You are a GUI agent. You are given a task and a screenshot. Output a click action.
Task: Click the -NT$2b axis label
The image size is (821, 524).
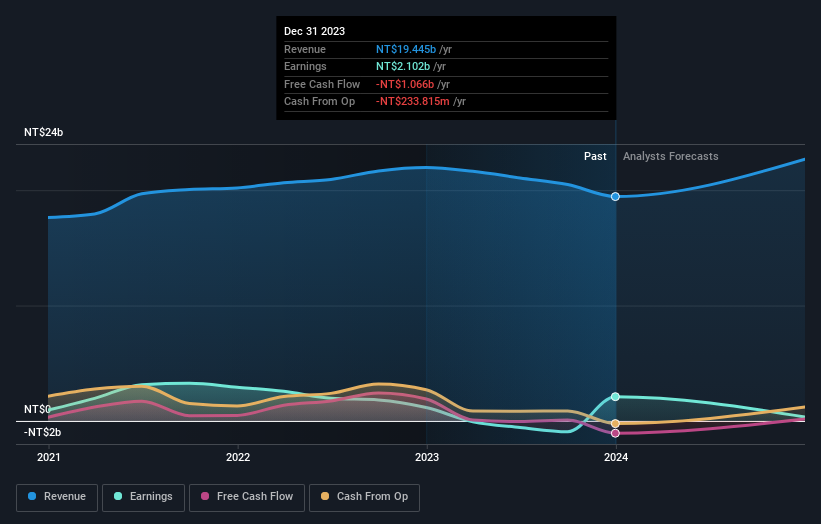tap(42, 432)
